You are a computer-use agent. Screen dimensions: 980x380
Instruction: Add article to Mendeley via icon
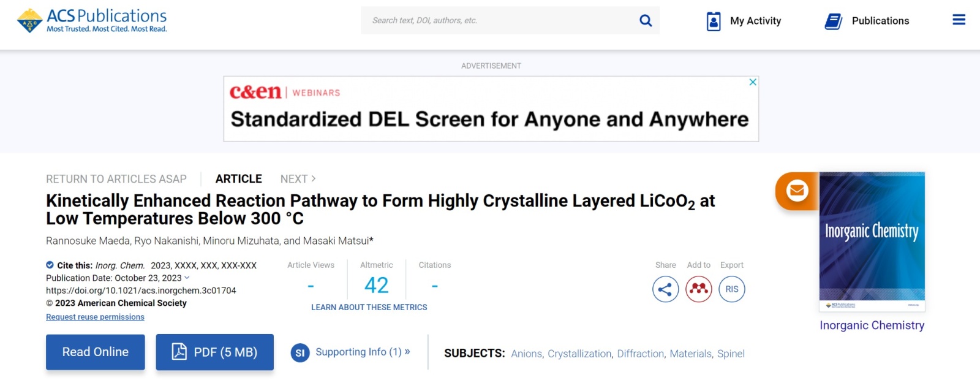699,289
